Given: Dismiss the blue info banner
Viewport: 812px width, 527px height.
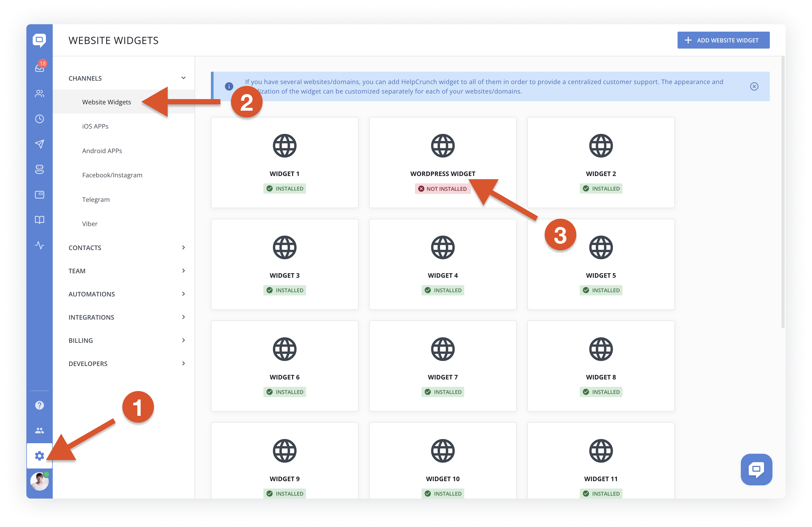Looking at the screenshot, I should 754,86.
